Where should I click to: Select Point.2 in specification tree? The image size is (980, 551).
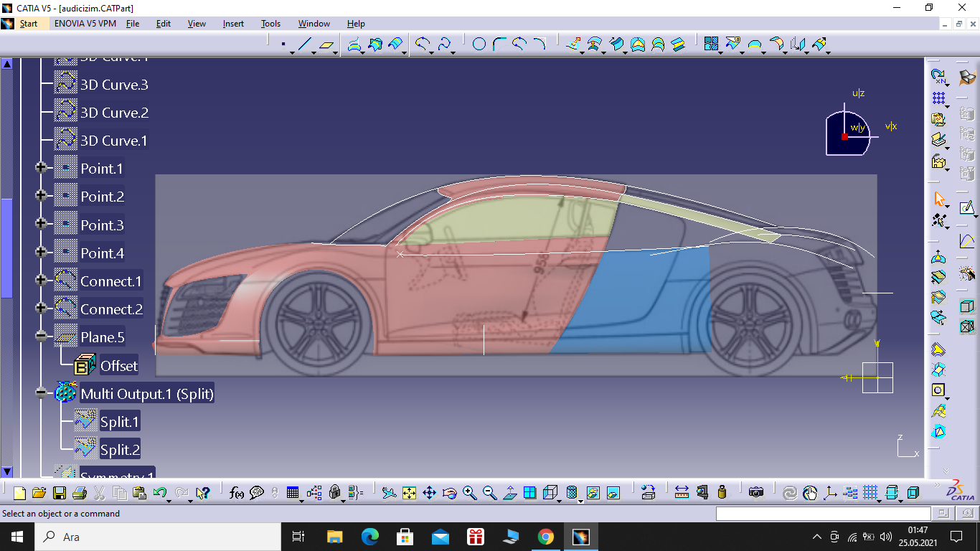click(x=102, y=197)
